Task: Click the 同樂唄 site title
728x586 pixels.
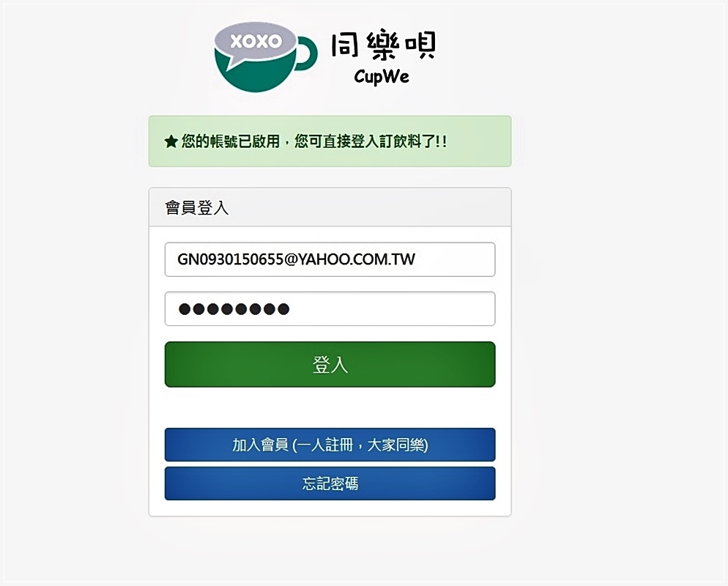Action: point(384,45)
